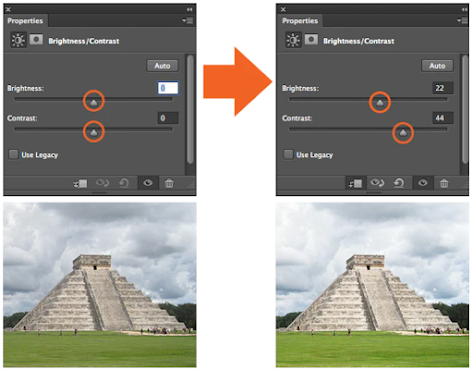This screenshot has width=473, height=370.
Task: Select the layer mask icon in left panel
Action: pyautogui.click(x=36, y=40)
